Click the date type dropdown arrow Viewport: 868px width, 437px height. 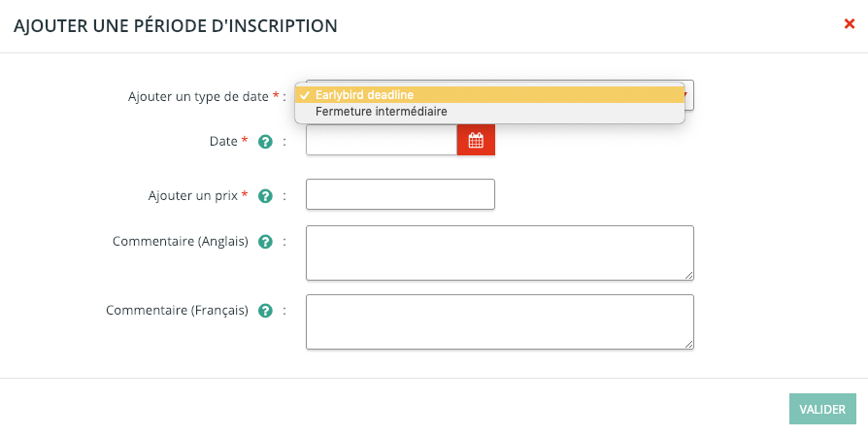688,95
